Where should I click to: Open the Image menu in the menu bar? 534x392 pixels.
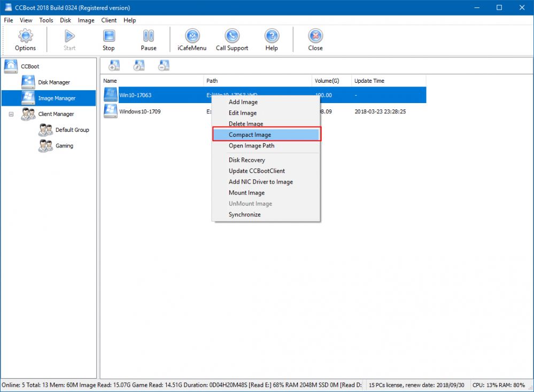click(86, 20)
